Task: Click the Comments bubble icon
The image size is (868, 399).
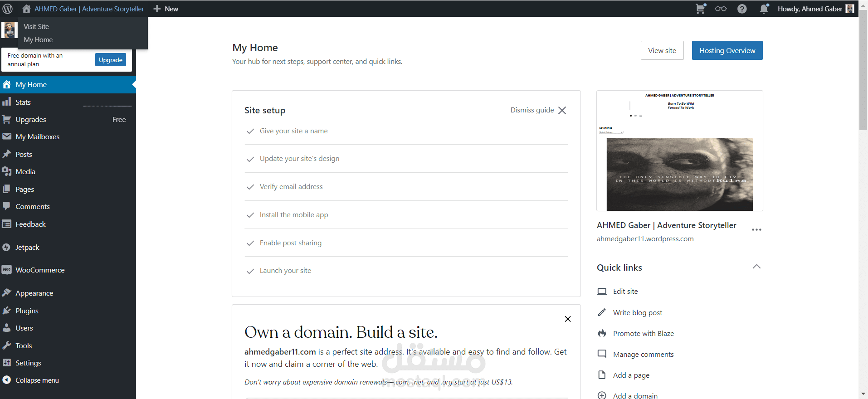Action: [x=7, y=206]
